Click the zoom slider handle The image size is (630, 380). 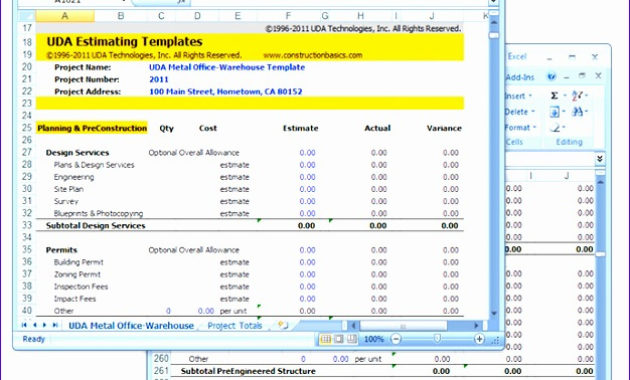tap(437, 339)
